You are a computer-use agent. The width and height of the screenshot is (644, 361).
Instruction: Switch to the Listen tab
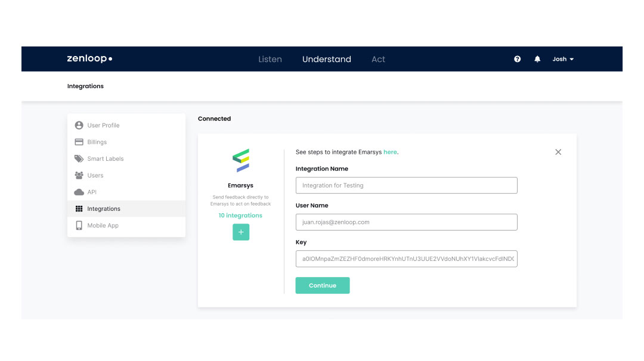click(x=270, y=59)
